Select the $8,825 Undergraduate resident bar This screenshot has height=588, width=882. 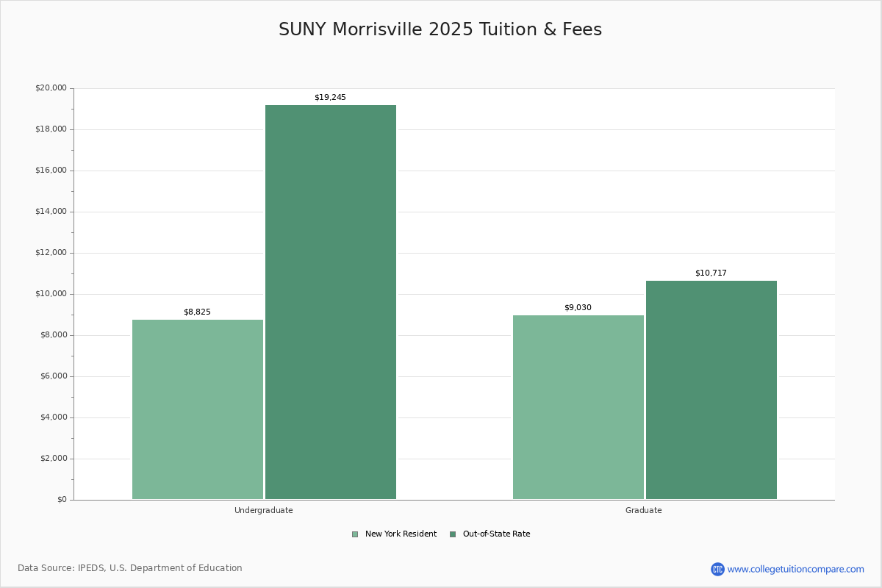coord(197,408)
